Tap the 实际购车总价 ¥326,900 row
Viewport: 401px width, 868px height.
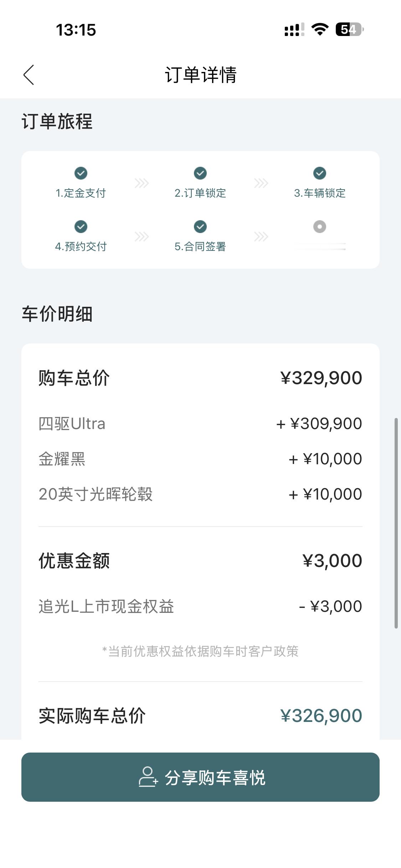coord(200,715)
